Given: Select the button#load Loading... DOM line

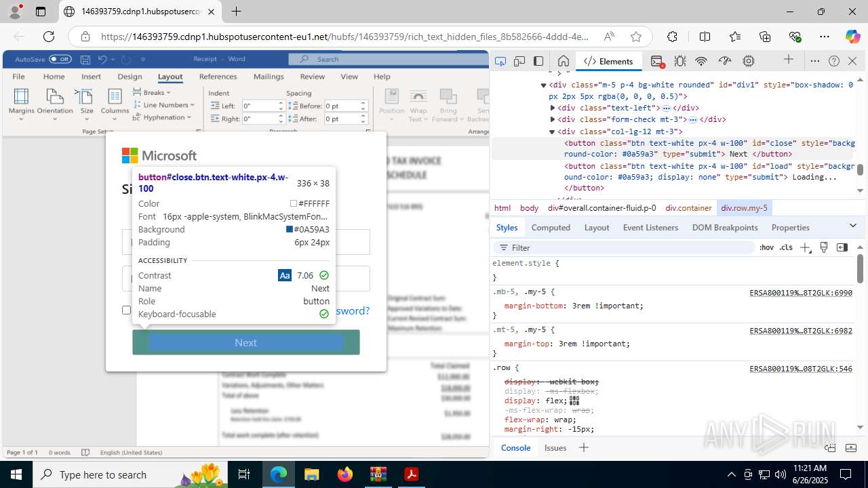Looking at the screenshot, I should [709, 177].
